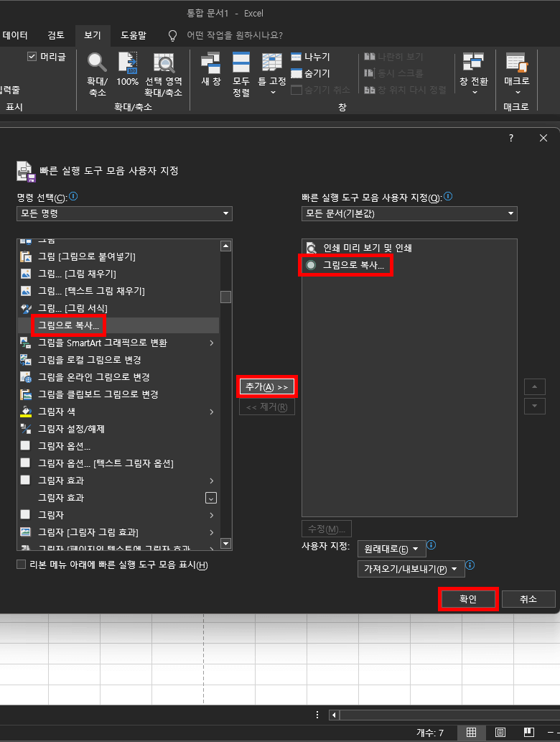560x742 pixels.
Task: Expand the 그림자 색 submenu arrow
Action: click(211, 412)
